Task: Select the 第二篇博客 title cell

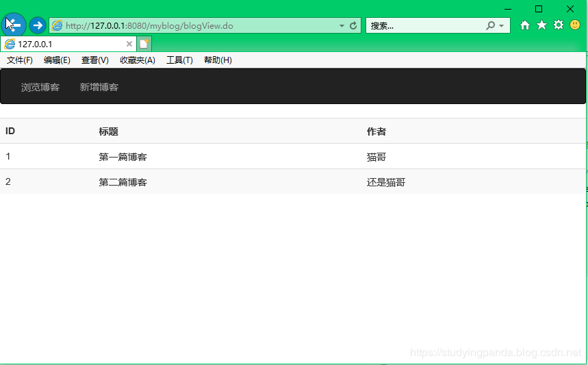Action: tap(123, 182)
